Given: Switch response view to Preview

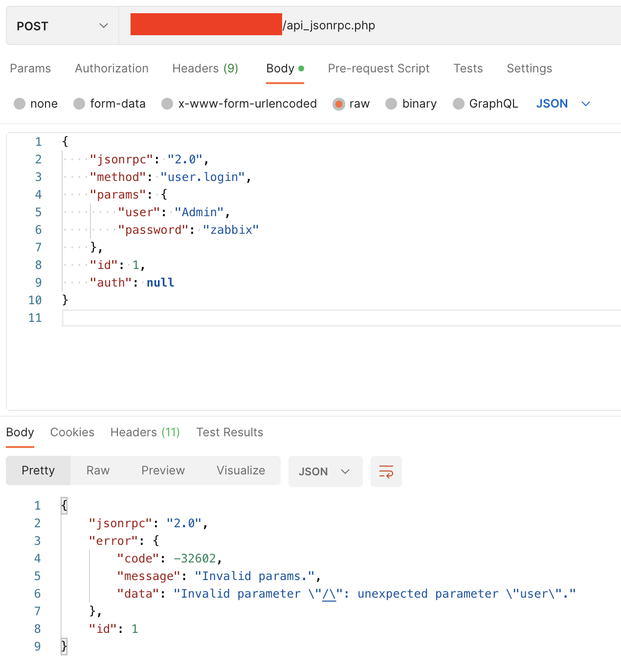Looking at the screenshot, I should [163, 470].
